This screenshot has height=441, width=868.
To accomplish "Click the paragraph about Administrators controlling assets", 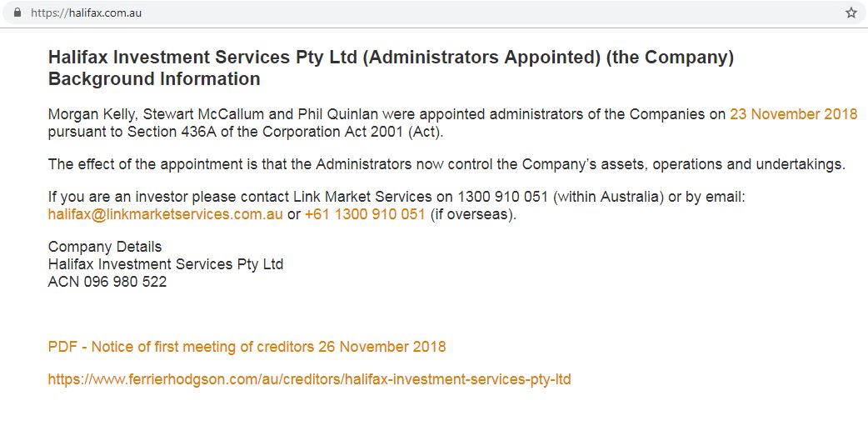I will click(446, 164).
